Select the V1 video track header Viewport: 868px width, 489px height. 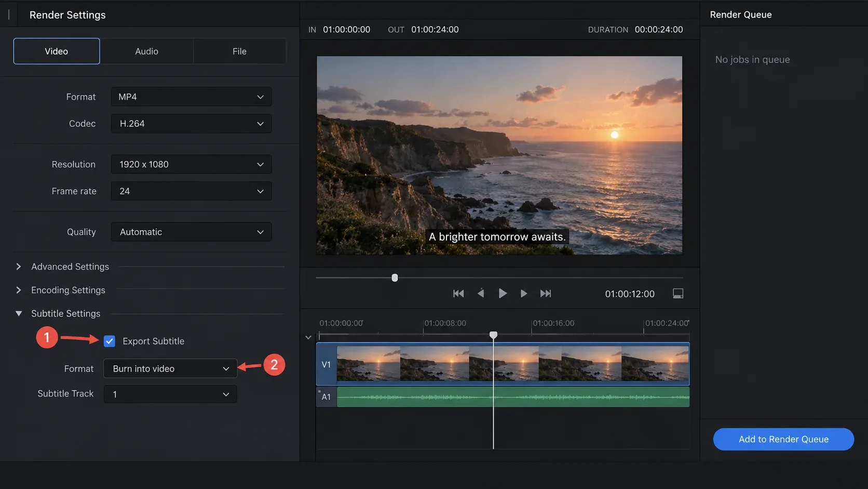click(x=327, y=365)
